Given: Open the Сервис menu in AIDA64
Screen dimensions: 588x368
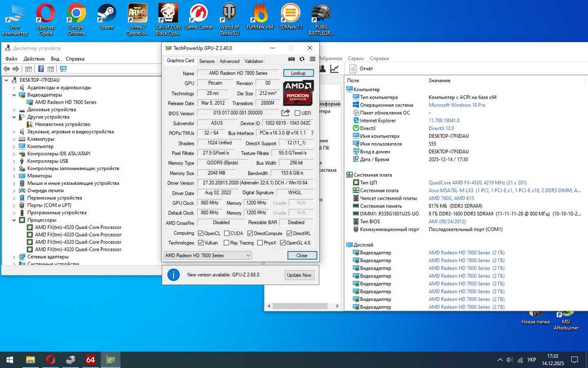Looking at the screenshot, I should [356, 58].
